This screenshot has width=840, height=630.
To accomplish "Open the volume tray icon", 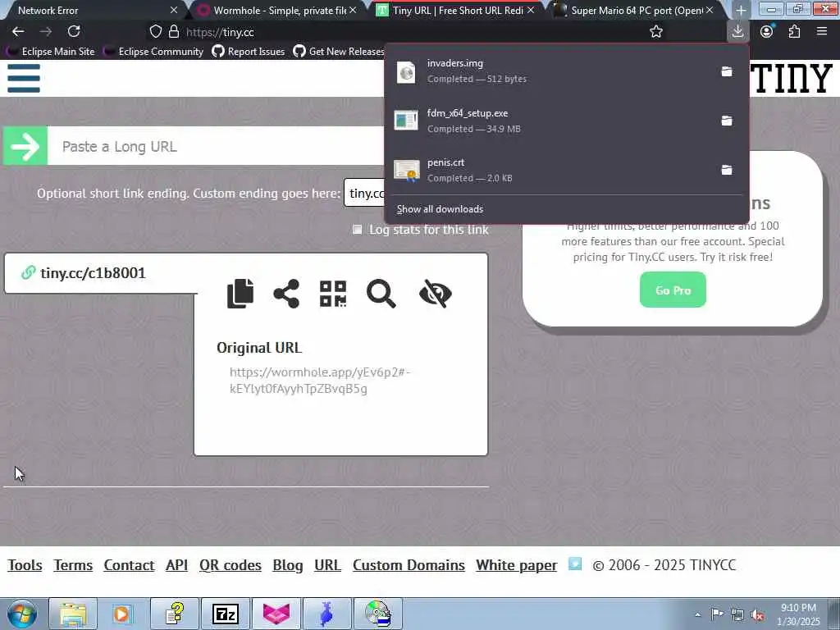I will (x=757, y=615).
